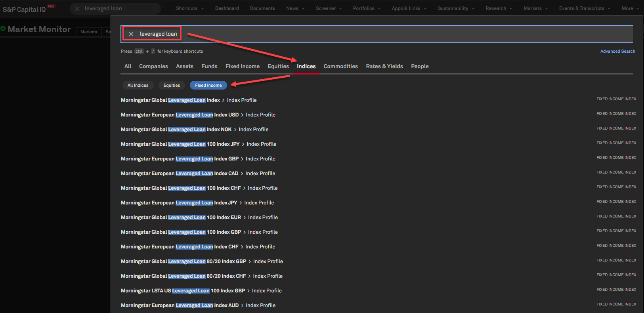Image resolution: width=644 pixels, height=313 pixels.
Task: Open Morningstar Global Leveraged Loan 100 Index EUR
Action: [199, 218]
